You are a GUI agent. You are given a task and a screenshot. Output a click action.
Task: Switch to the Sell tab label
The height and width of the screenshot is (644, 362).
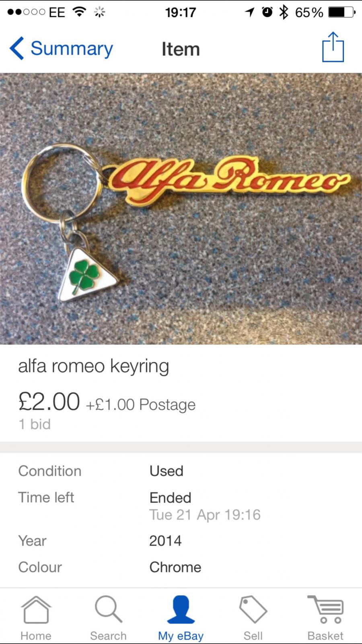[253, 636]
